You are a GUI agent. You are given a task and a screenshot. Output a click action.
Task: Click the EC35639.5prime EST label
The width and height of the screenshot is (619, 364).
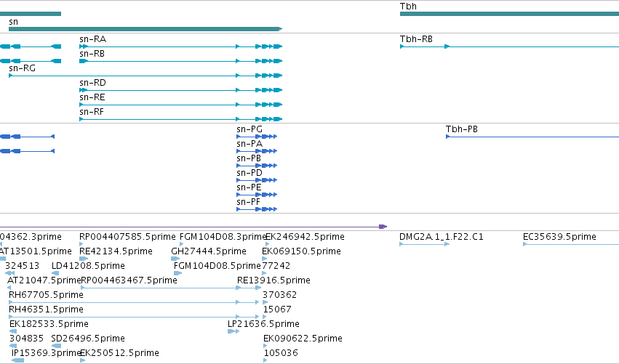pyautogui.click(x=559, y=237)
